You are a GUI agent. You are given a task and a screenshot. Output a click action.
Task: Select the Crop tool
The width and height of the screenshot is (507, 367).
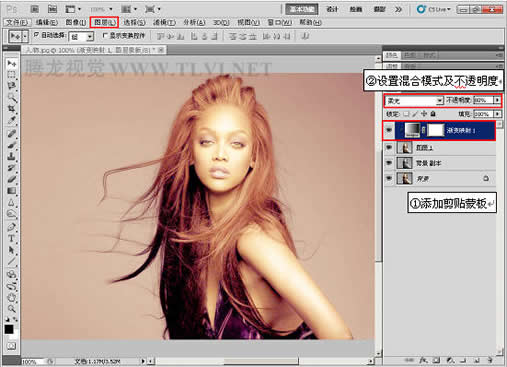tap(12, 108)
